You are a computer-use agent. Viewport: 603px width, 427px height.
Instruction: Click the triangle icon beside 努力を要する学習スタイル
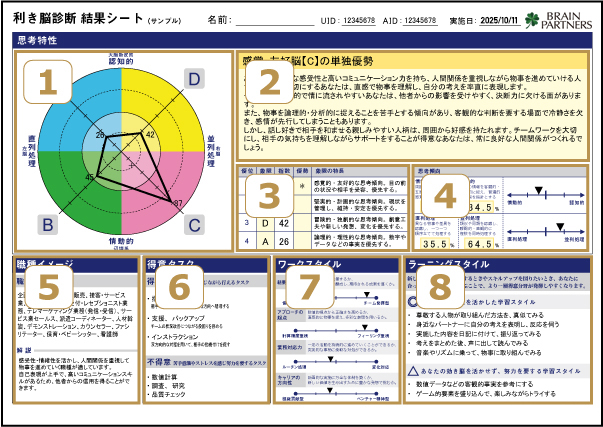413,371
